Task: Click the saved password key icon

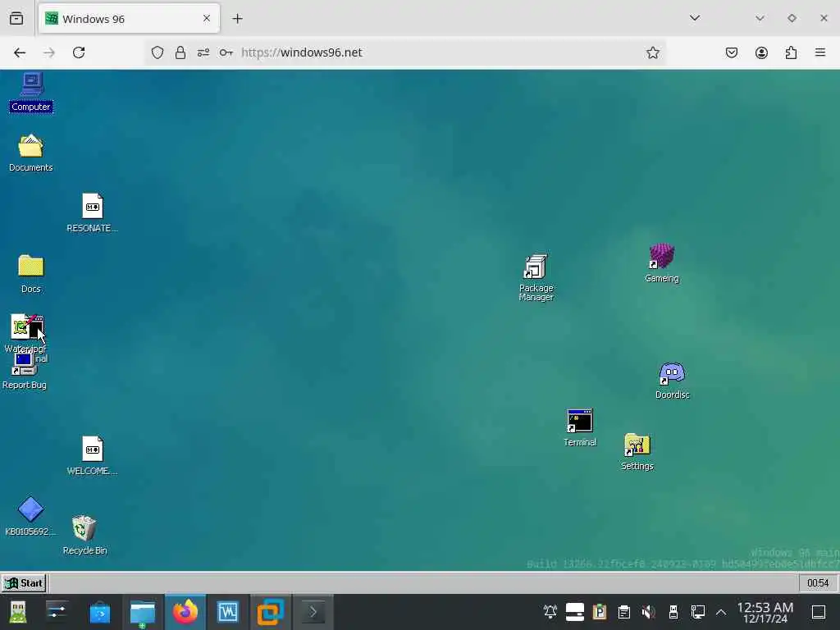Action: (x=226, y=52)
